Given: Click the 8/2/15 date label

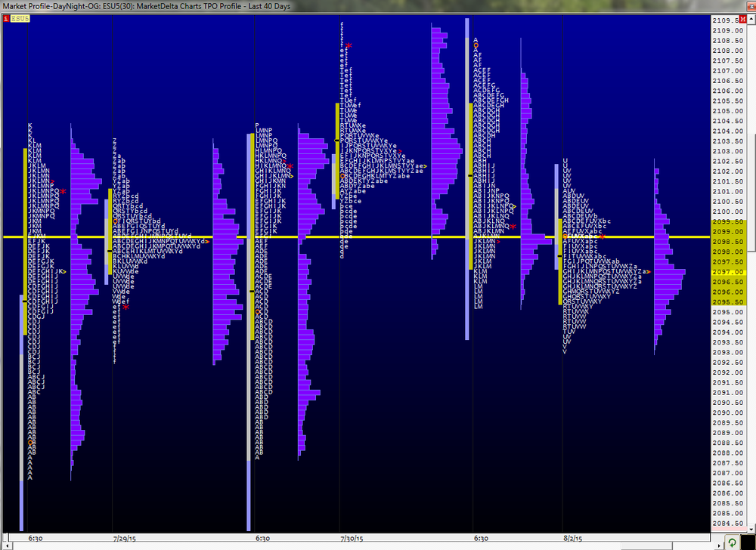Looking at the screenshot, I should coord(573,538).
